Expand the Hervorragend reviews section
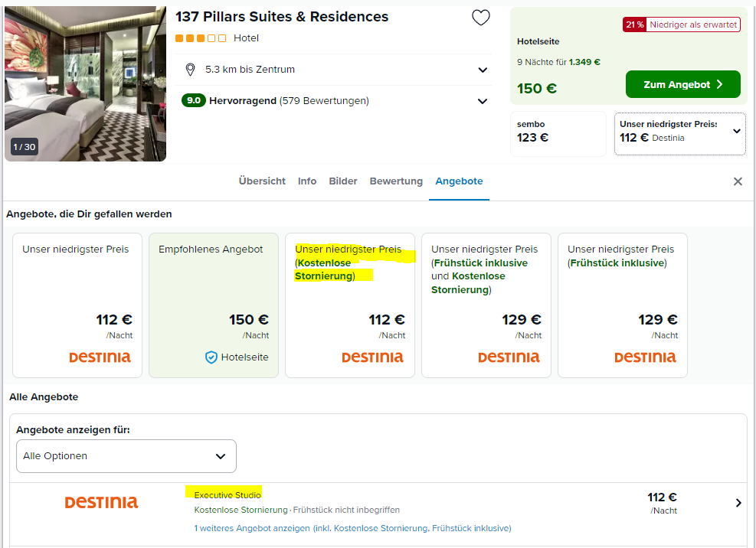 (x=482, y=101)
